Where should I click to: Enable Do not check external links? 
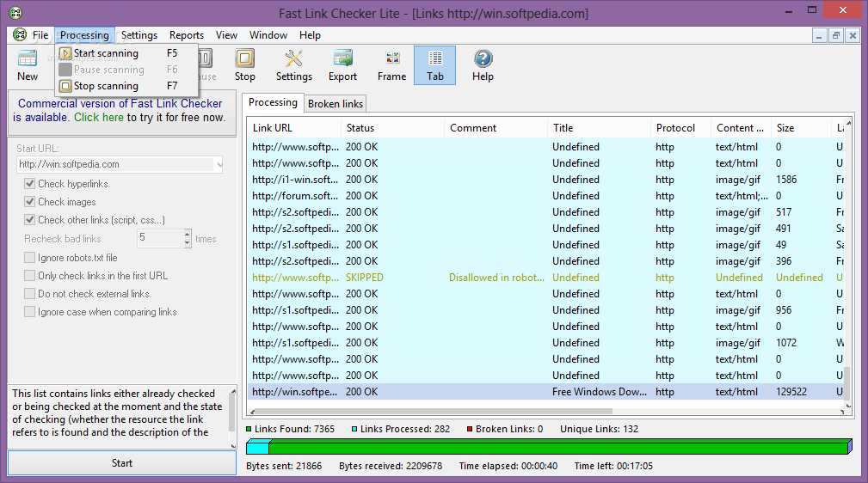[30, 294]
